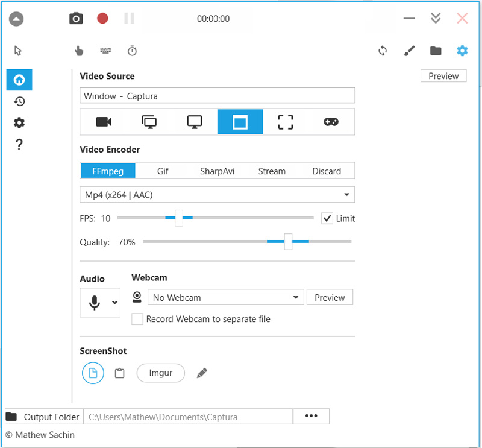Image resolution: width=482 pixels, height=448 pixels.
Task: Select the SharpAvi encoder tab
Action: point(217,171)
